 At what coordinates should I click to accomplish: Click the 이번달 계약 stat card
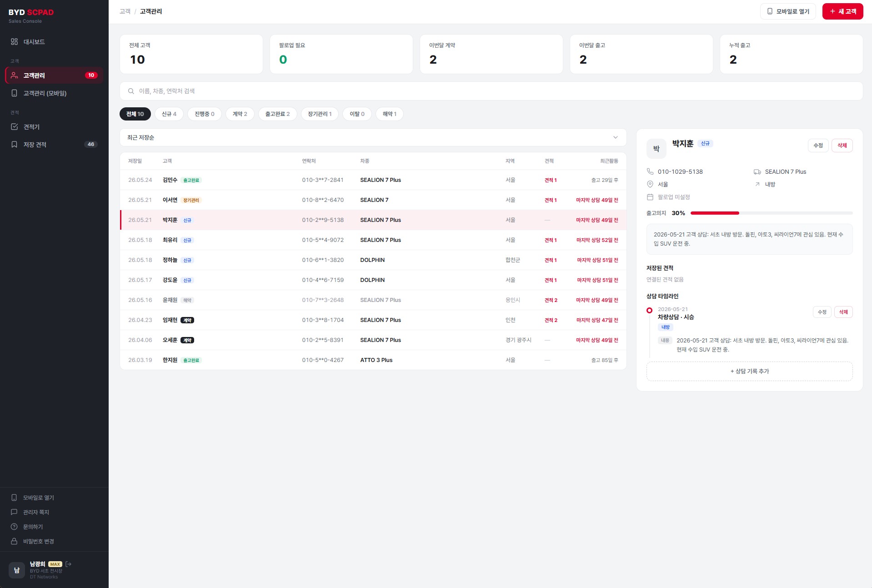(x=491, y=54)
